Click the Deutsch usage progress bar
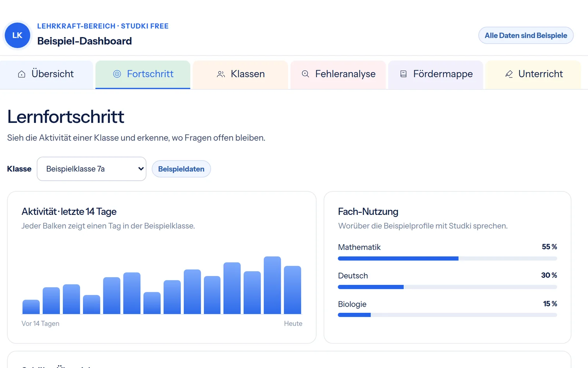The height and width of the screenshot is (368, 588). tap(447, 287)
